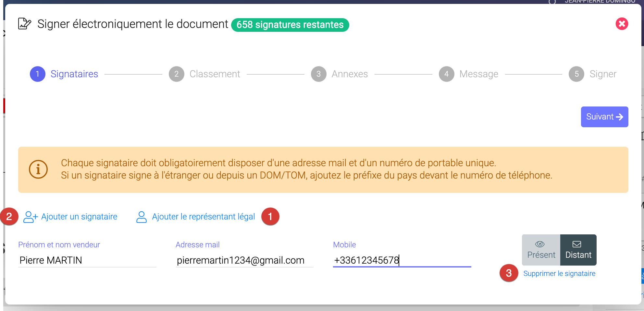
Task: Click the legal representative person icon
Action: coord(142,217)
